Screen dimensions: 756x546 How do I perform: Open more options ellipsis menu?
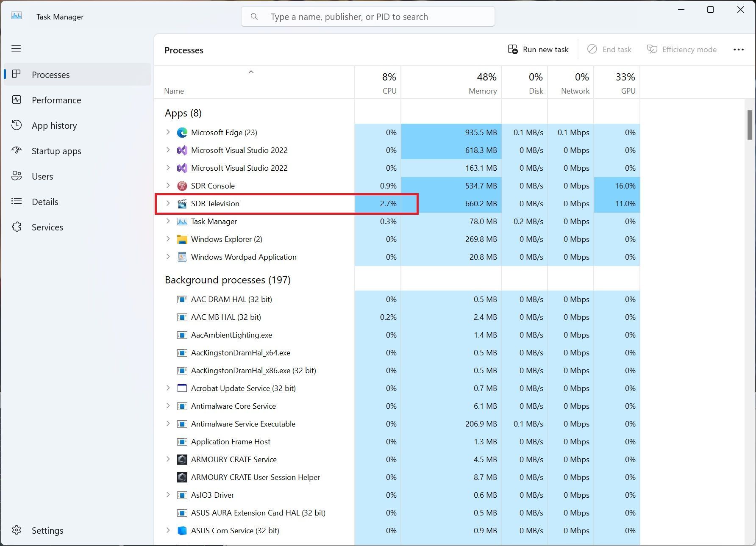[739, 50]
